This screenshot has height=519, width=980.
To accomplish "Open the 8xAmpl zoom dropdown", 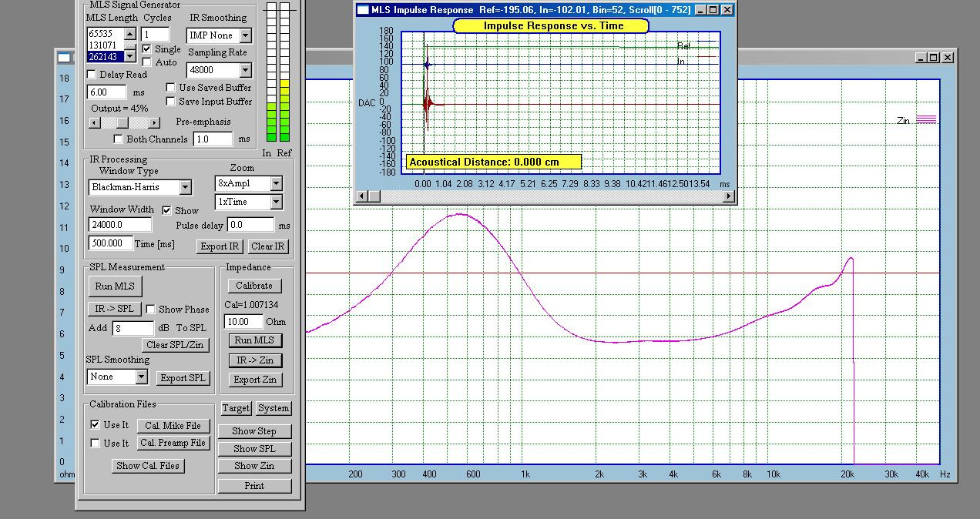I will (x=276, y=183).
